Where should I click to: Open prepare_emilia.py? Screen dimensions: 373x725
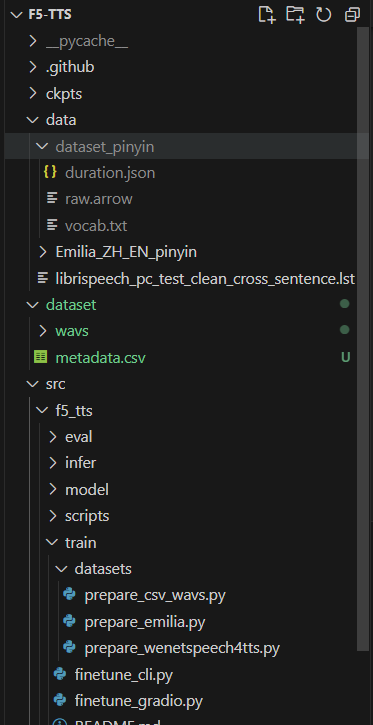[145, 621]
